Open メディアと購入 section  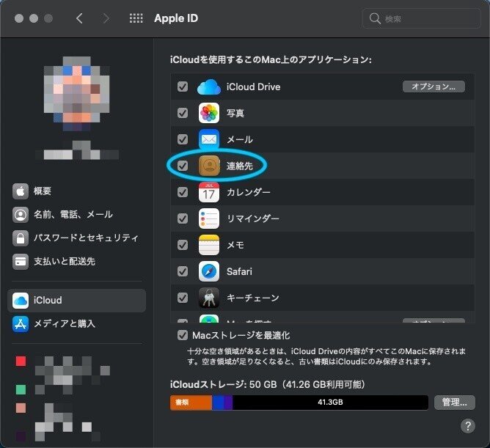[76, 324]
